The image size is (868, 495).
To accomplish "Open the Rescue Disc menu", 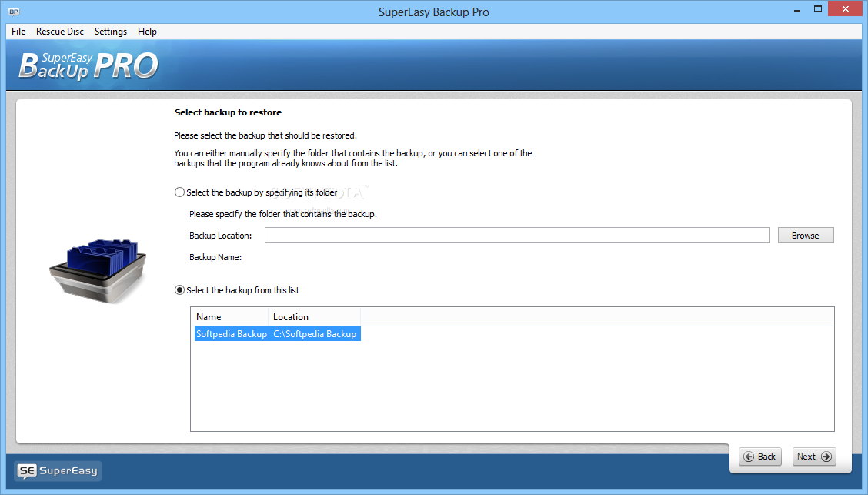I will coord(60,32).
